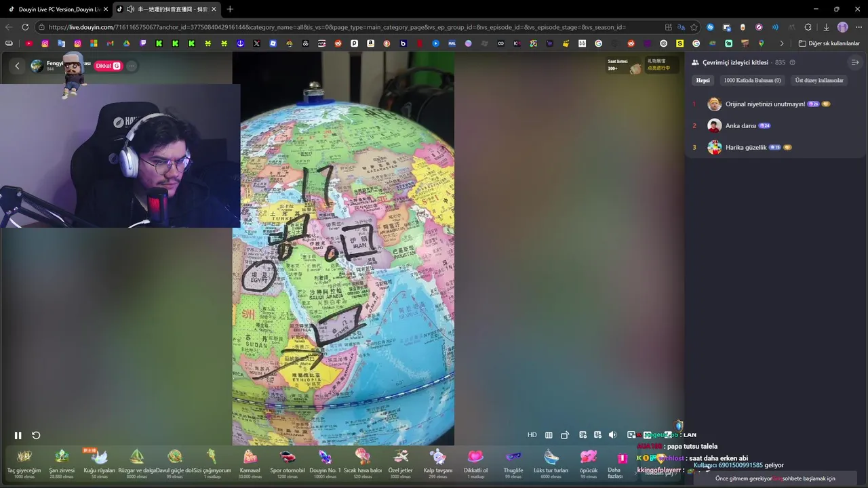Viewport: 868px width, 488px height.
Task: Bookmark this page with the star icon
Action: click(x=694, y=27)
